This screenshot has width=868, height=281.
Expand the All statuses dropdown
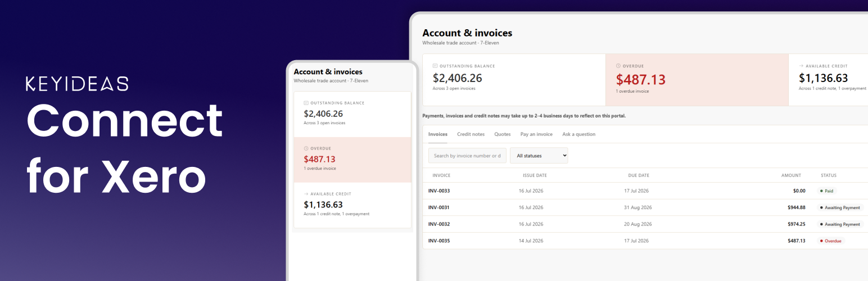click(539, 156)
